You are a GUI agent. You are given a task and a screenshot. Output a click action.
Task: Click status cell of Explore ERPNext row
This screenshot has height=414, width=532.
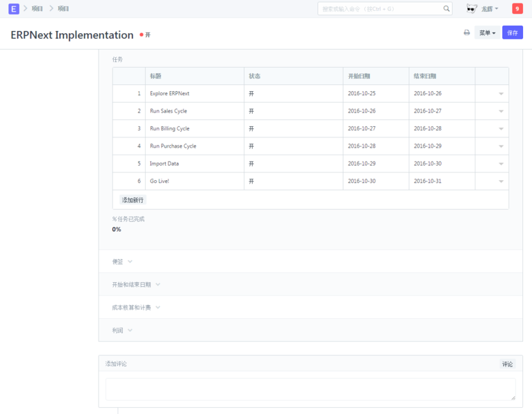coord(293,93)
